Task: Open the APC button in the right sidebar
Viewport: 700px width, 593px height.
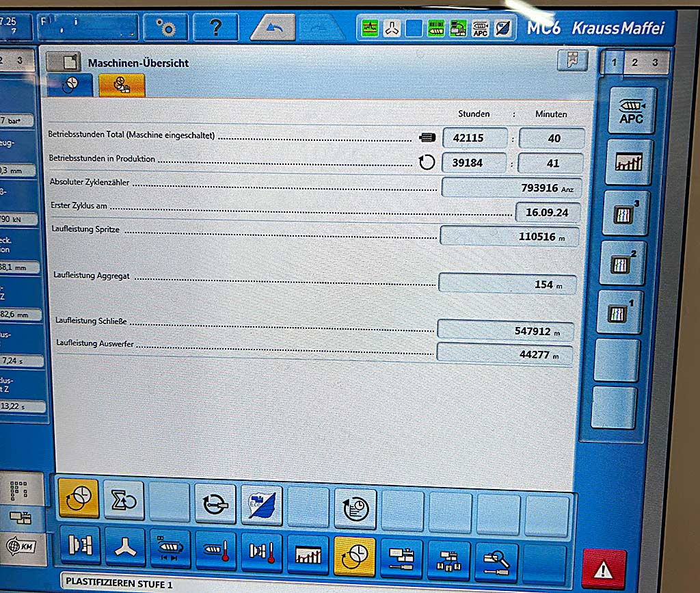Action: (631, 111)
